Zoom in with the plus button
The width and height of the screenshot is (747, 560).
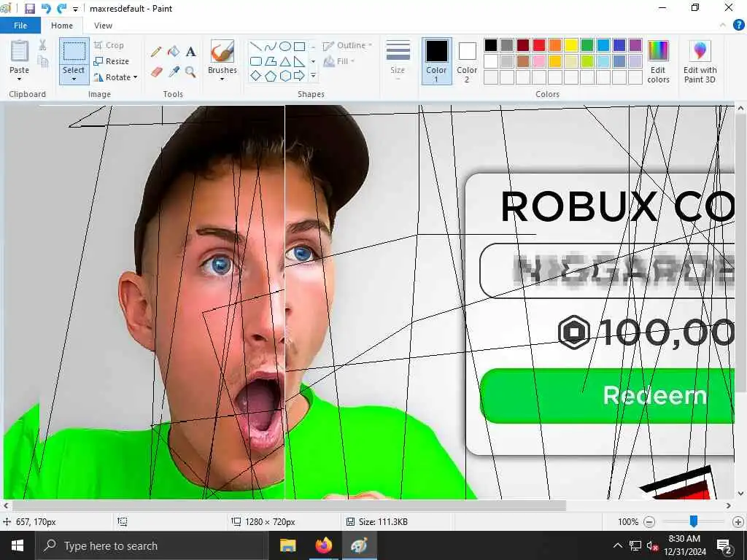point(738,522)
